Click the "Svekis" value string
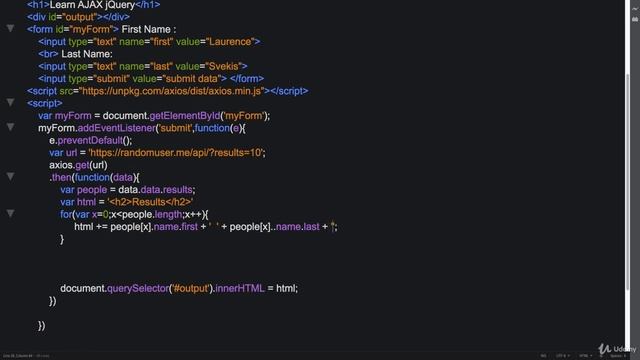The width and height of the screenshot is (640, 360). 224,66
